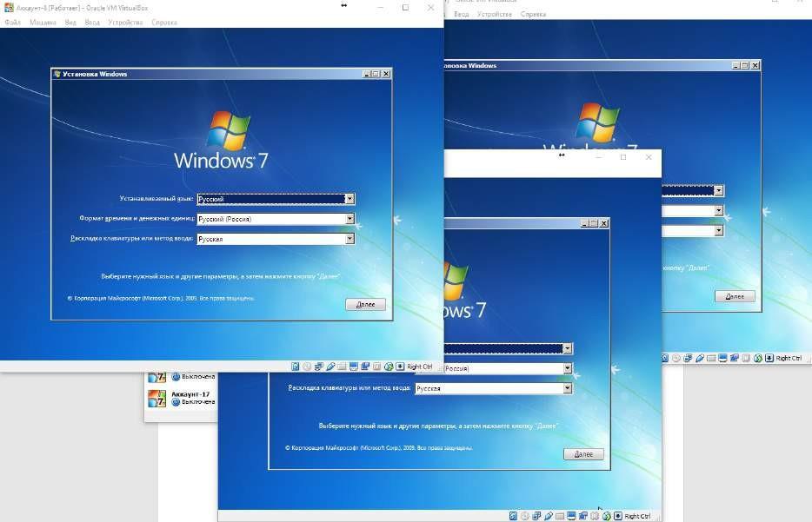Open first dropdown arrow in right VM window
The height and width of the screenshot is (522, 812).
(718, 190)
